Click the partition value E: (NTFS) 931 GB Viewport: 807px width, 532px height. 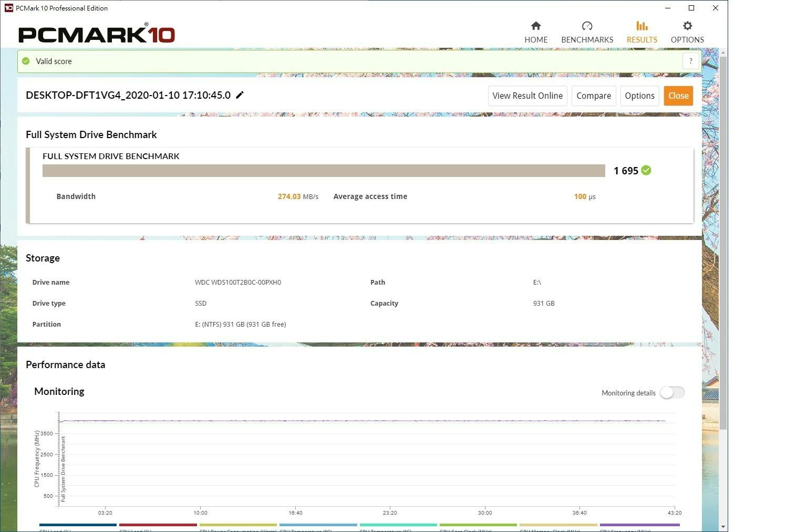[x=241, y=324]
